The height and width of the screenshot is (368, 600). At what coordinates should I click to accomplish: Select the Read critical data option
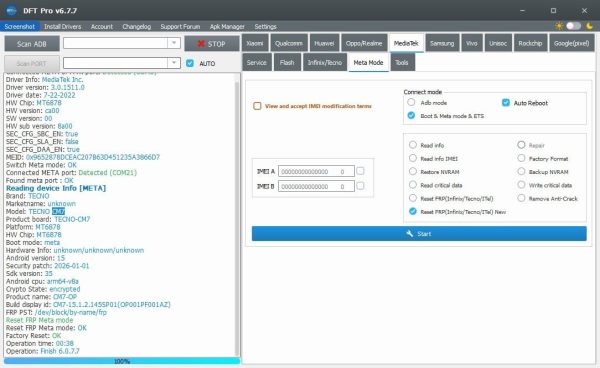pyautogui.click(x=412, y=185)
